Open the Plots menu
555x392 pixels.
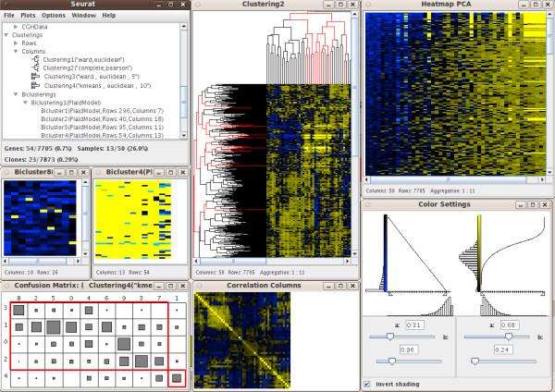tap(28, 15)
